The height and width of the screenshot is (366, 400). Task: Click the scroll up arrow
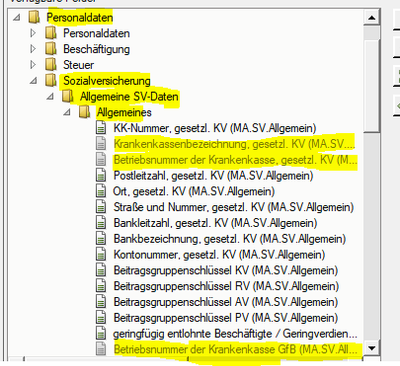click(x=372, y=18)
